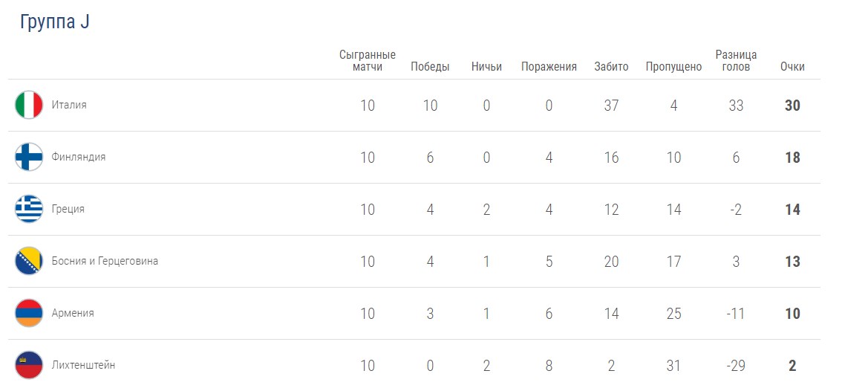Click Italy's 30 points value

coord(792,106)
